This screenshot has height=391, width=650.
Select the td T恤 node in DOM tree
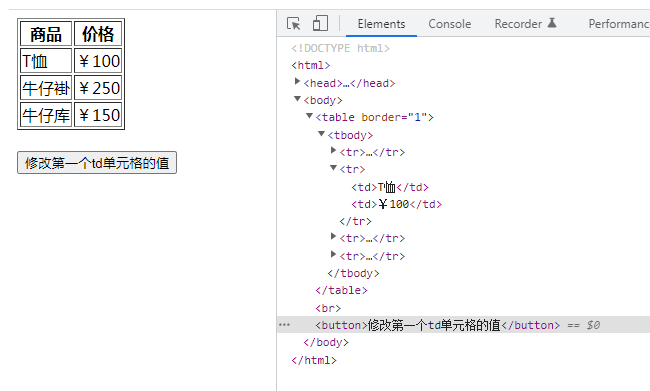point(390,187)
